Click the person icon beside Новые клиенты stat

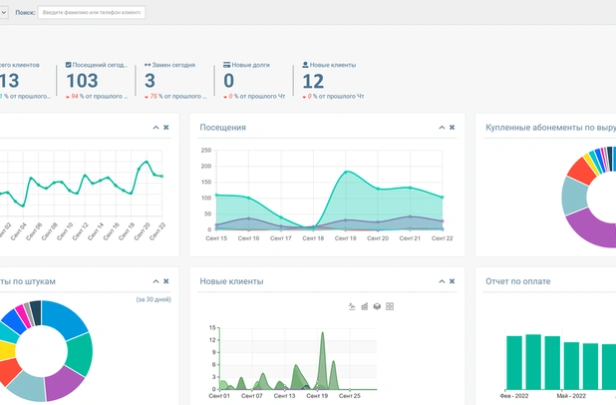305,64
